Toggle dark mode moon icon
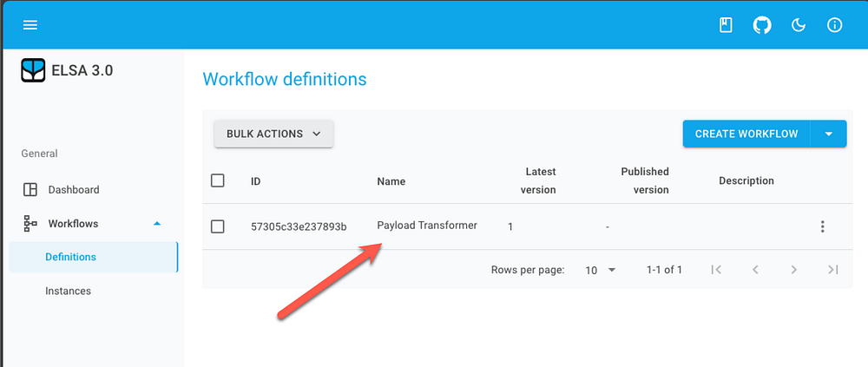868x367 pixels. coord(799,25)
